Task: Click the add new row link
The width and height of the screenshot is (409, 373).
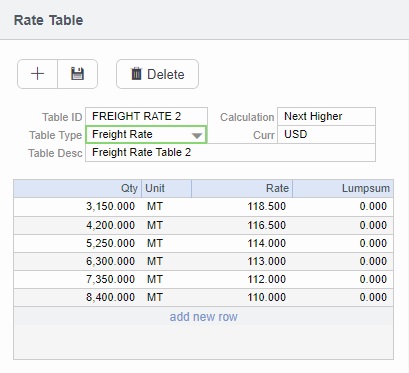Action: point(203,317)
